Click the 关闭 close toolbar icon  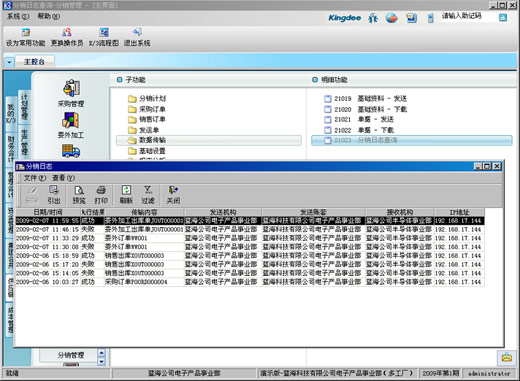click(173, 195)
